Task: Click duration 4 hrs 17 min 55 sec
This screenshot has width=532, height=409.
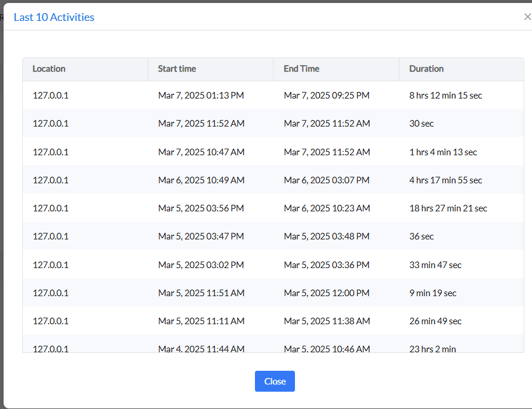Action: click(x=445, y=180)
